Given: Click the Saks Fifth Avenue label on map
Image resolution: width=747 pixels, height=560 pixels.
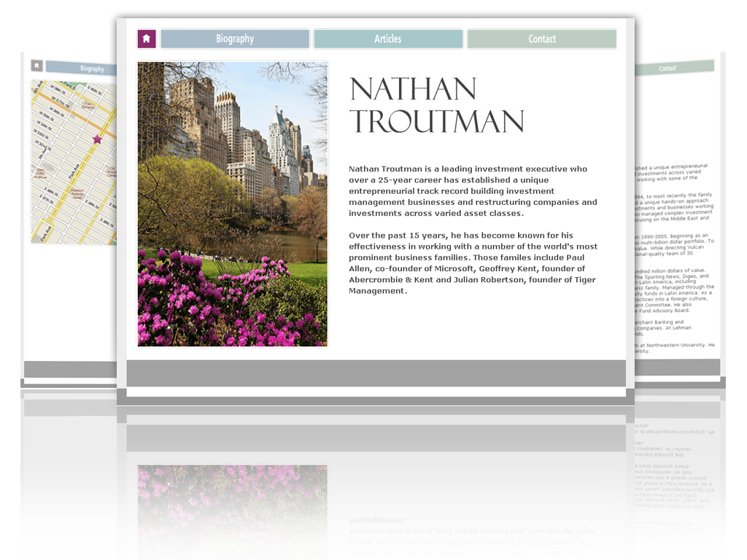Looking at the screenshot, I should tap(40, 174).
